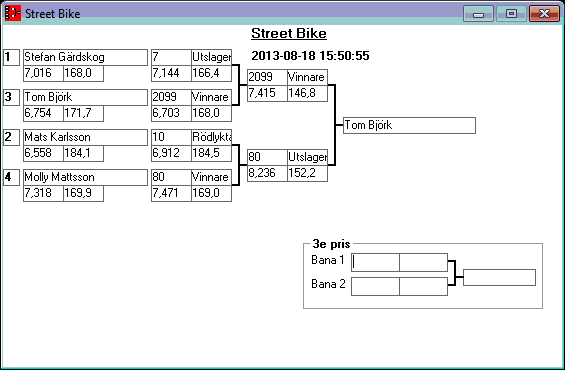Click the semifinal 8,236 time cell
The image size is (565, 370).
267,173
